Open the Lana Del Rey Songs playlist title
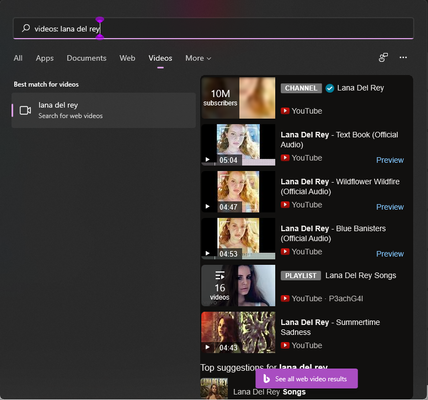 (x=361, y=275)
